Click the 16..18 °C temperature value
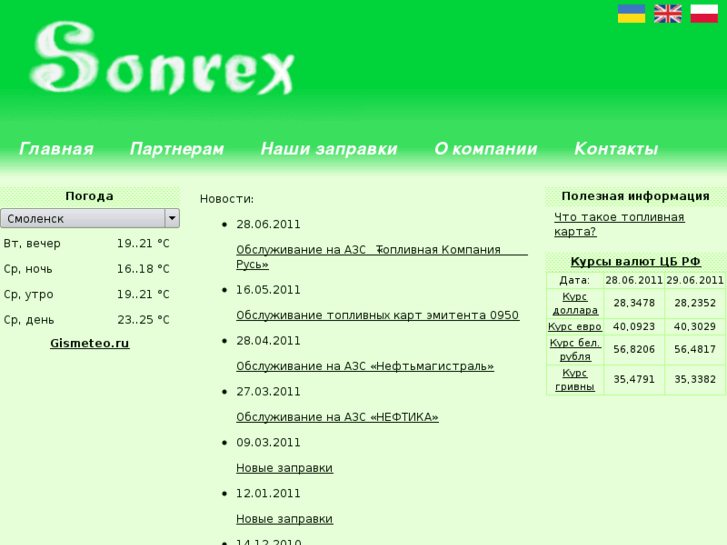 tap(143, 269)
